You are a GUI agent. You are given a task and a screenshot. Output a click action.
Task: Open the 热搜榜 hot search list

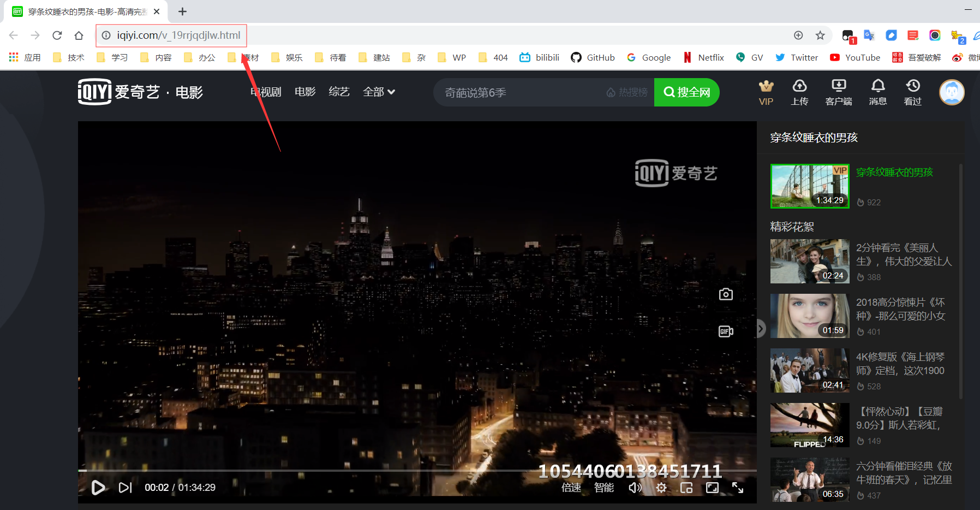point(627,92)
